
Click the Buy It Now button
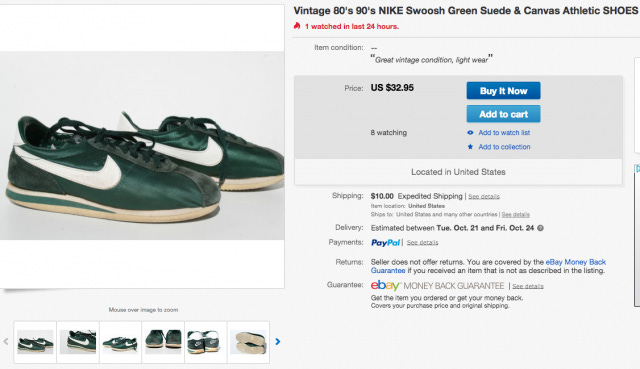[x=503, y=91]
